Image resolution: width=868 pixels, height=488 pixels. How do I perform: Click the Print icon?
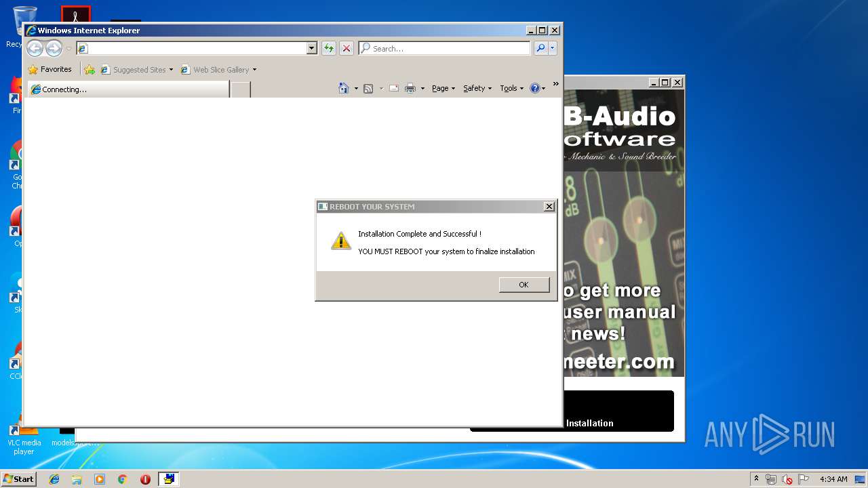(410, 88)
